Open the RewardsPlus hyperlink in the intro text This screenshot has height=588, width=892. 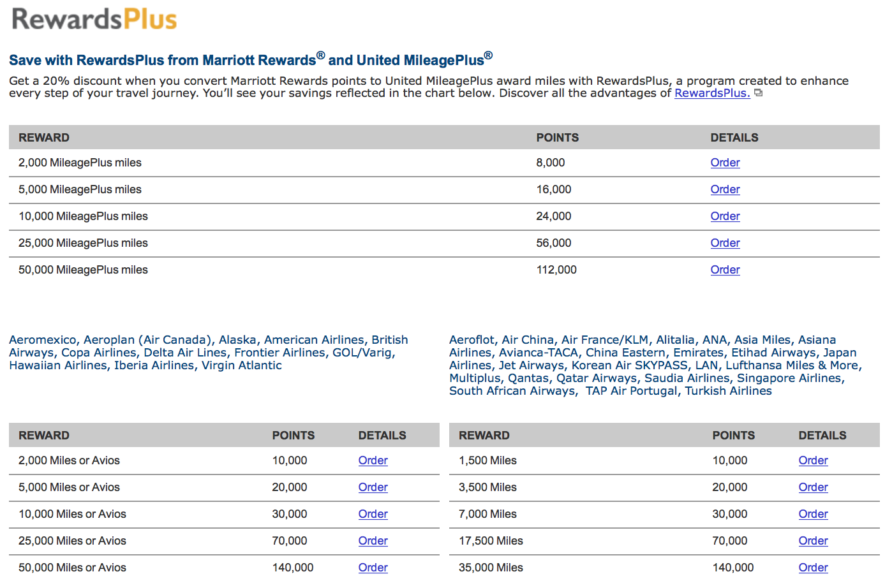coord(712,93)
